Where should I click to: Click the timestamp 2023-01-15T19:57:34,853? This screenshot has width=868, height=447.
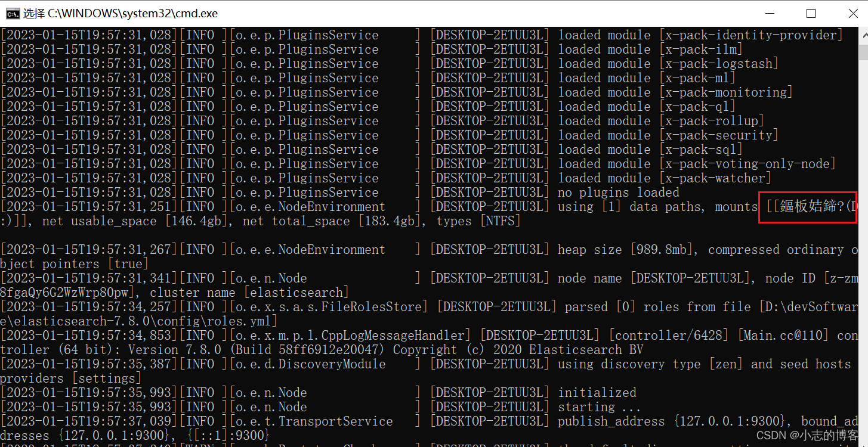coord(89,336)
